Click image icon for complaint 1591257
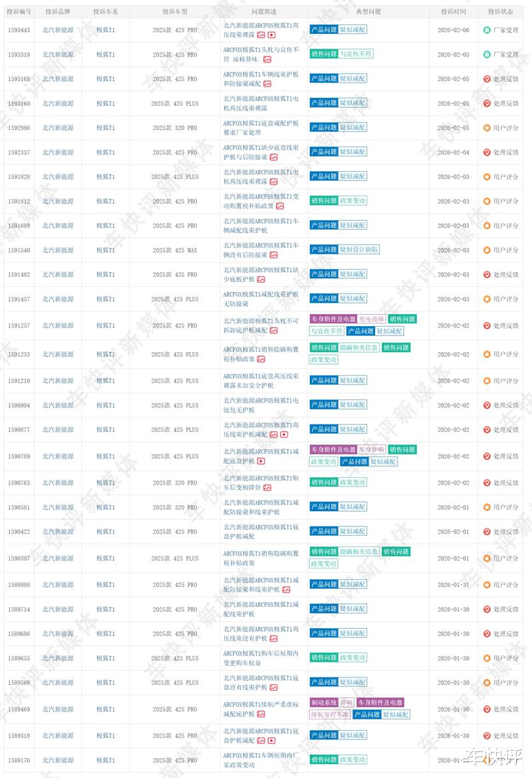The height and width of the screenshot is (778, 532). (274, 331)
